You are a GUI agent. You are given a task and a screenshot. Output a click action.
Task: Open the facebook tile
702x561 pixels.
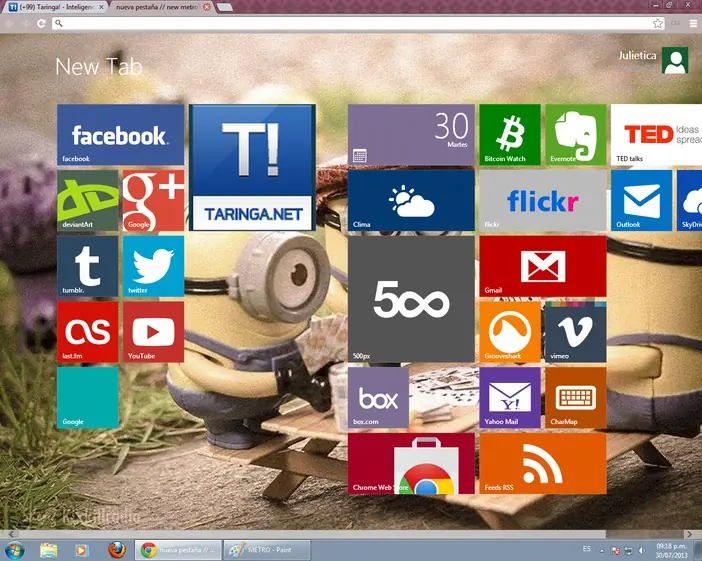click(x=120, y=135)
